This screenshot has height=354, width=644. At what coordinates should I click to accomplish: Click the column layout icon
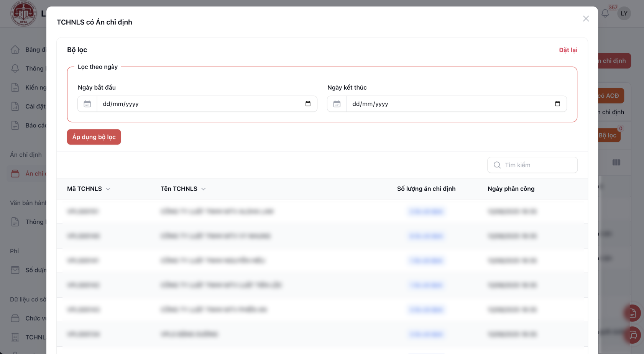click(x=616, y=162)
